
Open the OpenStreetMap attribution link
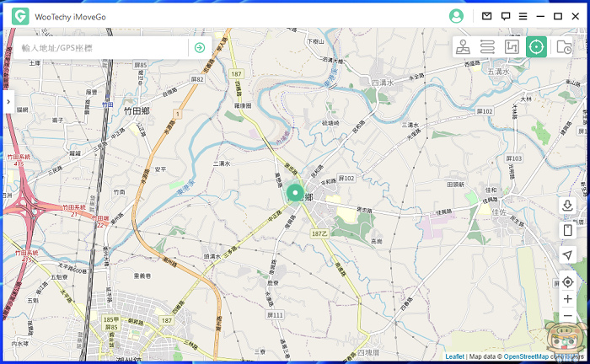tap(532, 356)
